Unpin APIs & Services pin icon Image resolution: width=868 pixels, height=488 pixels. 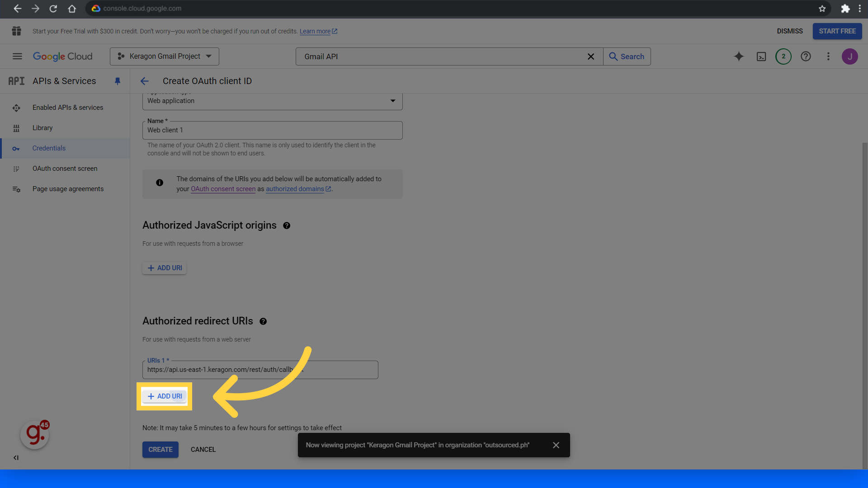(118, 81)
